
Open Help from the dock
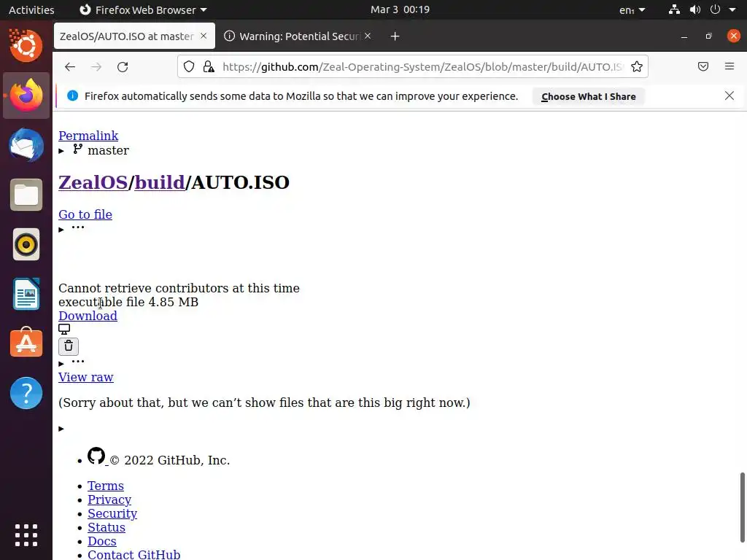26,393
